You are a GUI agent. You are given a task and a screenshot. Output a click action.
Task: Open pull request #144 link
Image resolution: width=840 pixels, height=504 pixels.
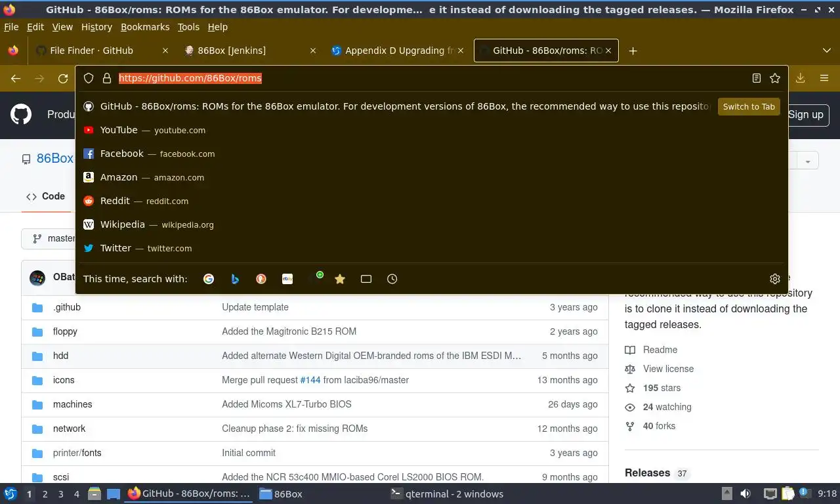coord(310,380)
